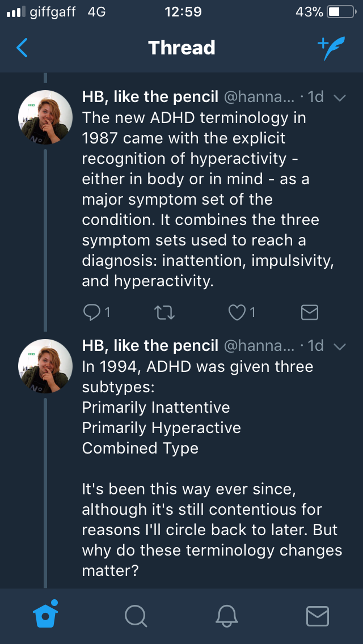Viewport: 363px width, 644px height.
Task: Open the Search tab
Action: [x=136, y=615]
